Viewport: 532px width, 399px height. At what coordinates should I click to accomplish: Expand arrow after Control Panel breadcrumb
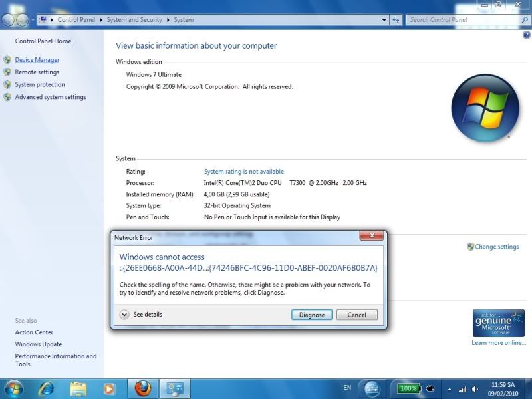101,20
